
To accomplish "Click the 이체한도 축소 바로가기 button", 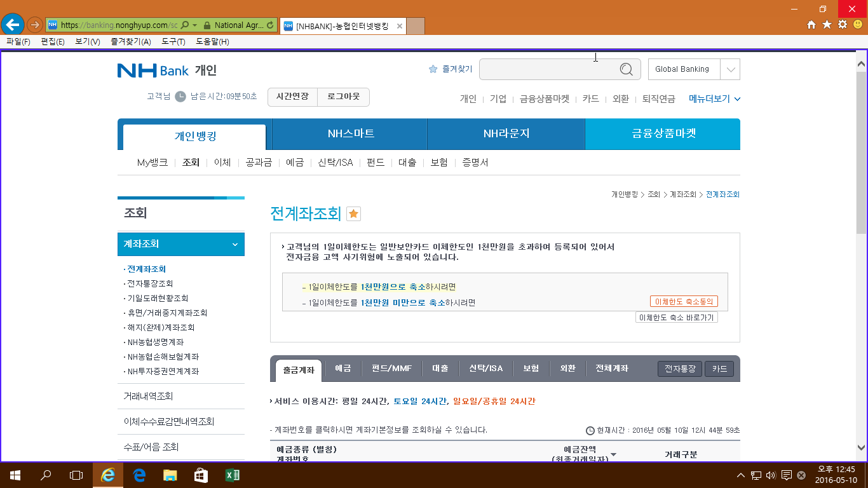I will coord(677,317).
